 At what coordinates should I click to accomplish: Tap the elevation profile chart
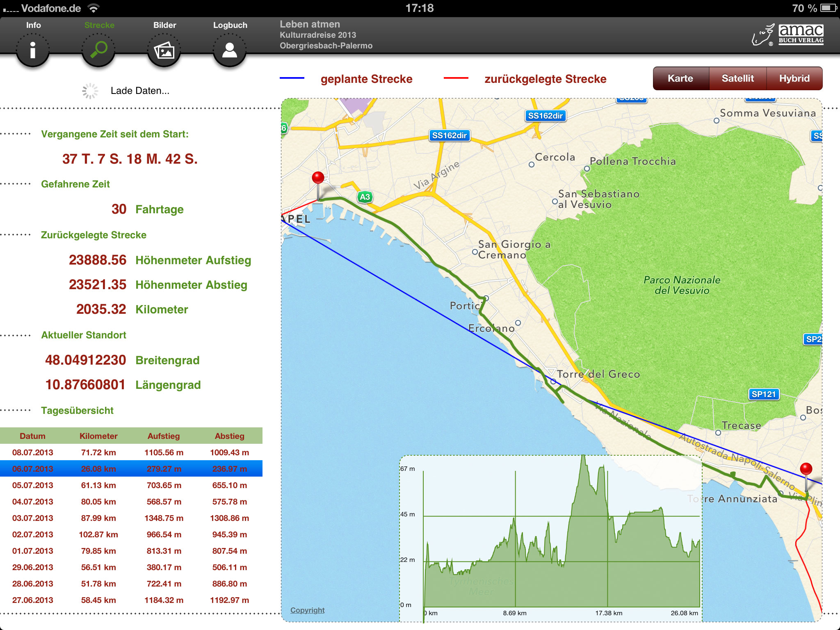(550, 538)
